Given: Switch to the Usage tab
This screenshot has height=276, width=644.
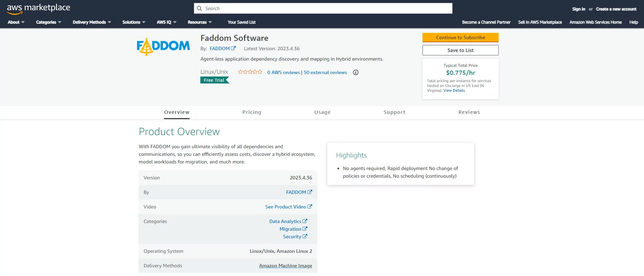Looking at the screenshot, I should pyautogui.click(x=323, y=112).
